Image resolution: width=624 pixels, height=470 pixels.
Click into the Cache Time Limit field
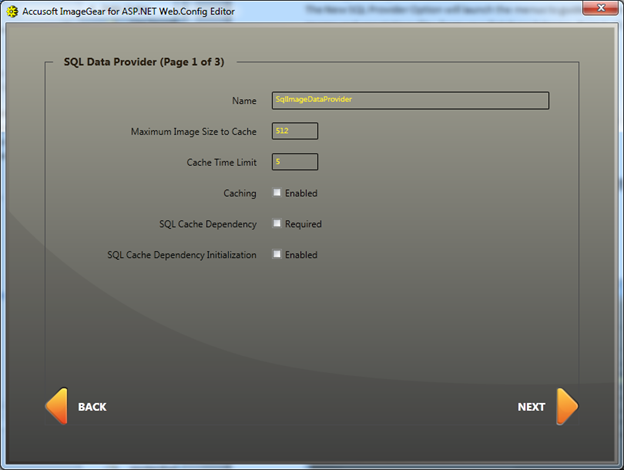pos(294,162)
